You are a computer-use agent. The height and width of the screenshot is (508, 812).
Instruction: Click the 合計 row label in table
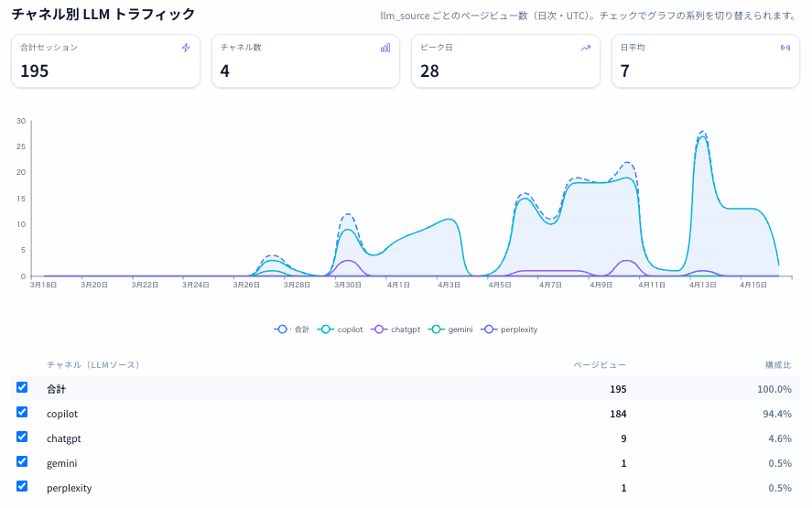57,389
